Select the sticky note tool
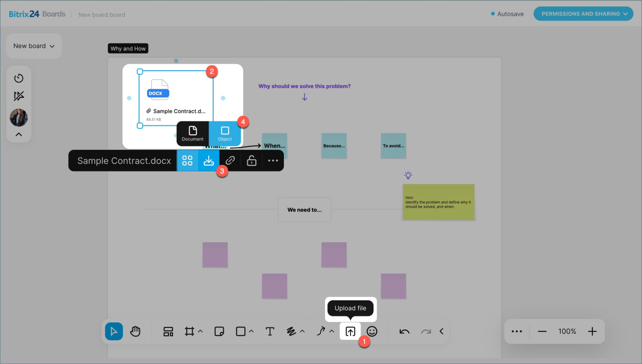The width and height of the screenshot is (642, 364). tap(219, 331)
